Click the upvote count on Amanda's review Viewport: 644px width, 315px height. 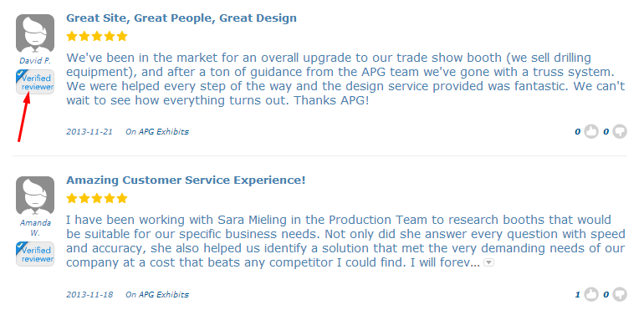click(577, 294)
